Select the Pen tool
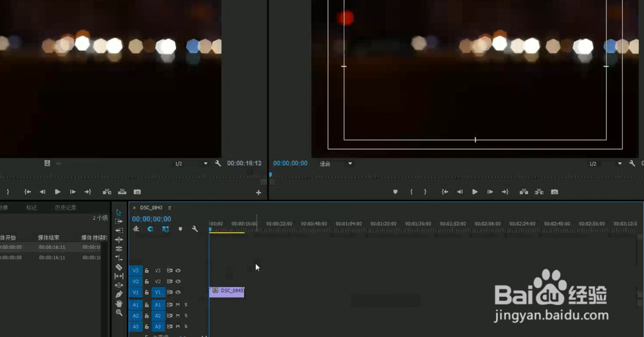644x337 pixels. pyautogui.click(x=118, y=294)
